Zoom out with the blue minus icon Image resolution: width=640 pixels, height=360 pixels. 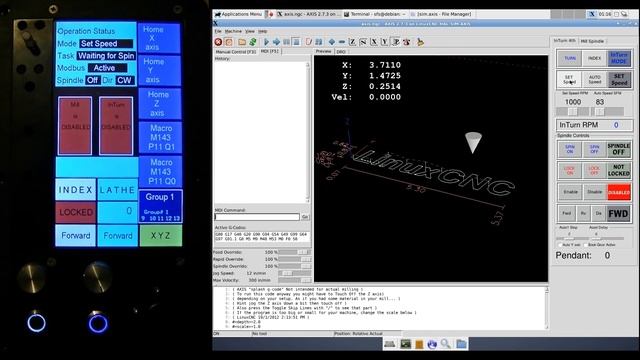(x=342, y=42)
